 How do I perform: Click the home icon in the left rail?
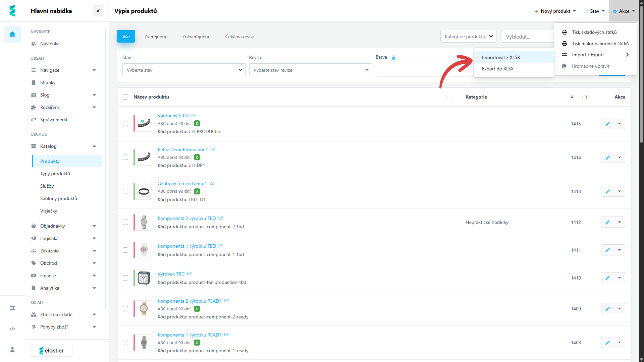(x=12, y=34)
